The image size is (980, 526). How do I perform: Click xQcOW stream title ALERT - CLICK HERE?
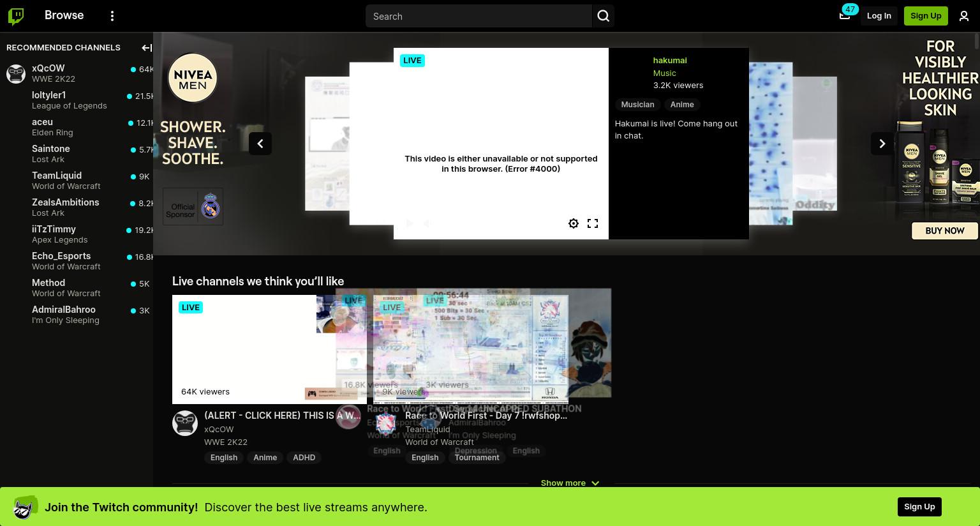pos(283,416)
